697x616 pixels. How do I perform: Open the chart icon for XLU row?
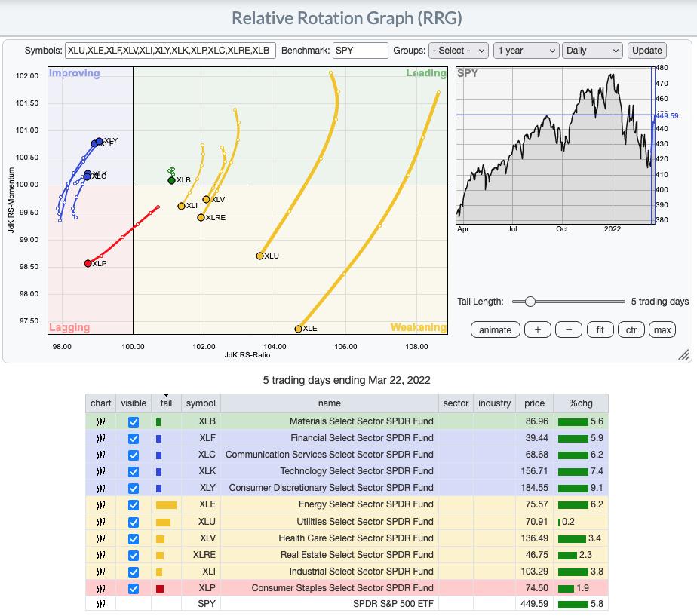(101, 522)
